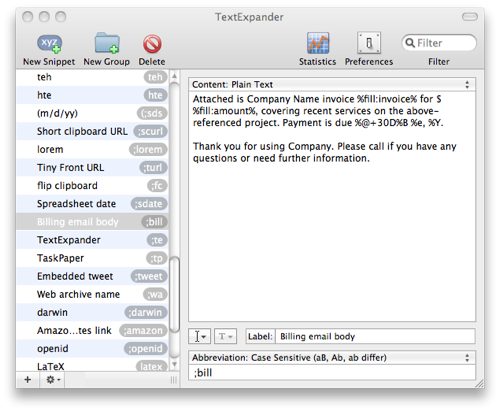
Task: Open the Abbreviation case sensitivity dropdown
Action: [332, 358]
